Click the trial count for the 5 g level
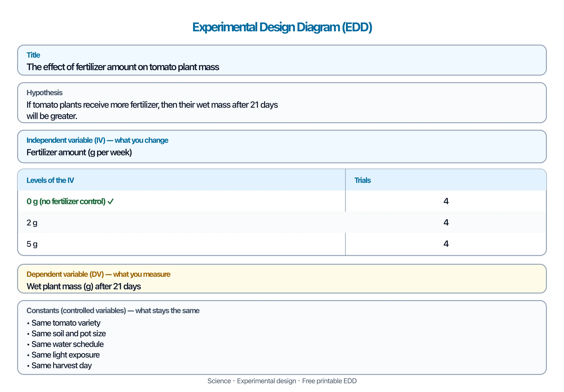The image size is (564, 392). pyautogui.click(x=446, y=244)
